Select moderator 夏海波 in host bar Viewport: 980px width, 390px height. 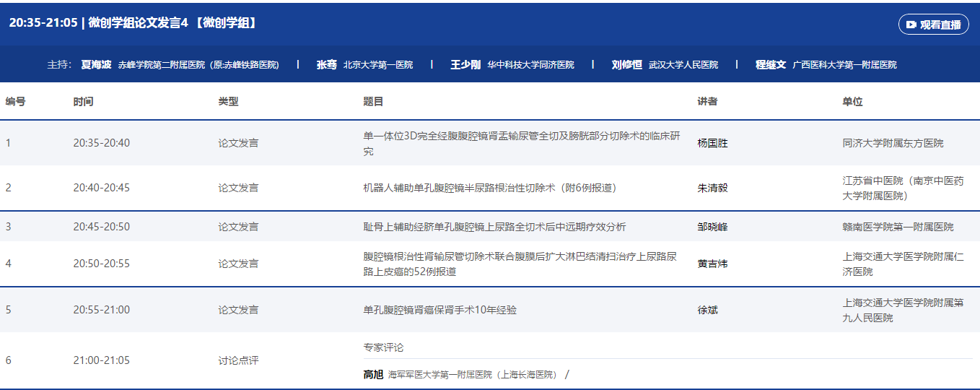[96, 64]
